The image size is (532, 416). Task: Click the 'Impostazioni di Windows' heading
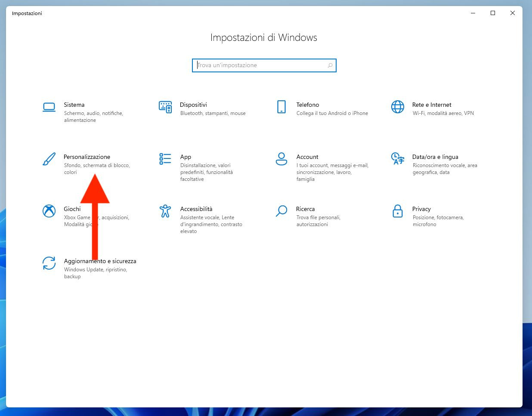(x=264, y=38)
